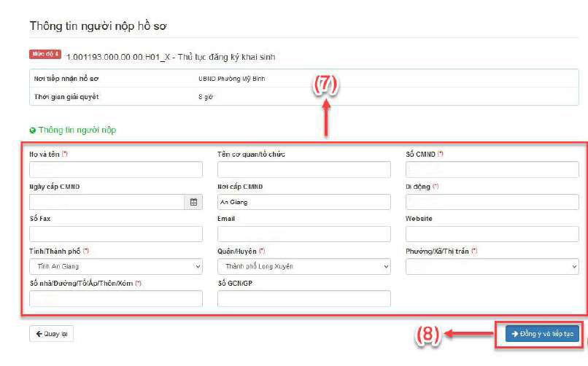Viewport: 588px width, 366px height.
Task: Expand the Tỉnh/Thành phố dropdown
Action: [x=115, y=267]
